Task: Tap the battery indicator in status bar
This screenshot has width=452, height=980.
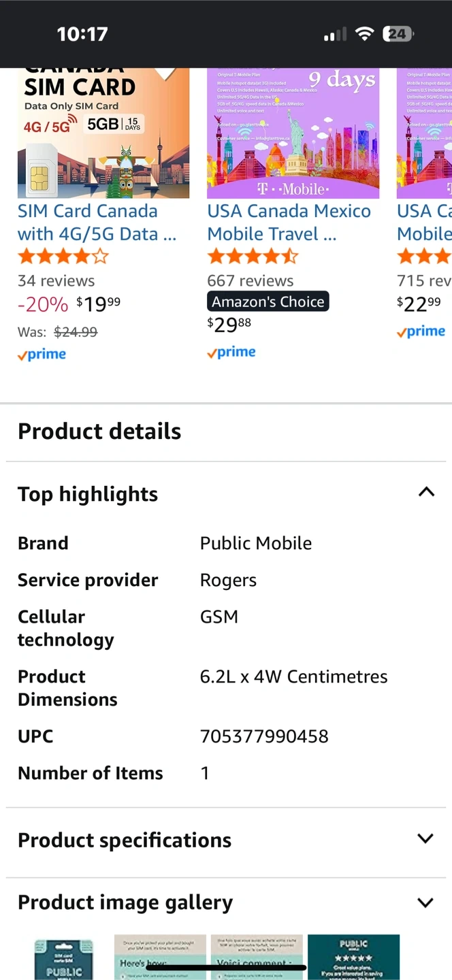Action: coord(398,34)
